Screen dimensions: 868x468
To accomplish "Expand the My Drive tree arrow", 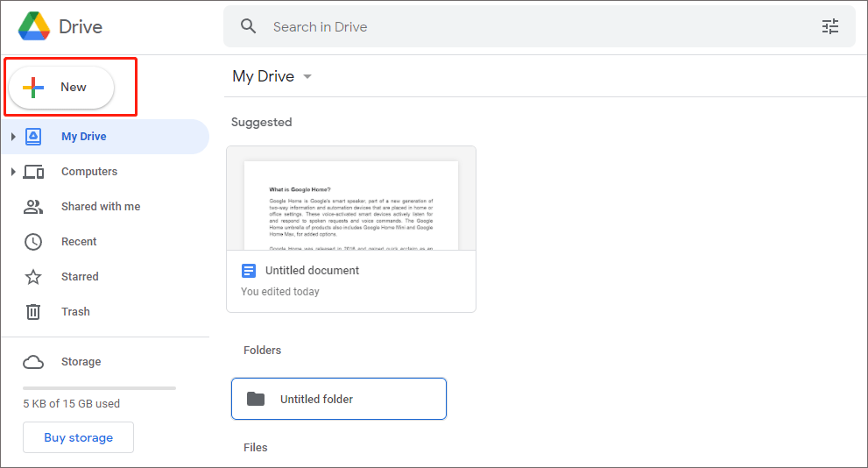I will tap(13, 136).
